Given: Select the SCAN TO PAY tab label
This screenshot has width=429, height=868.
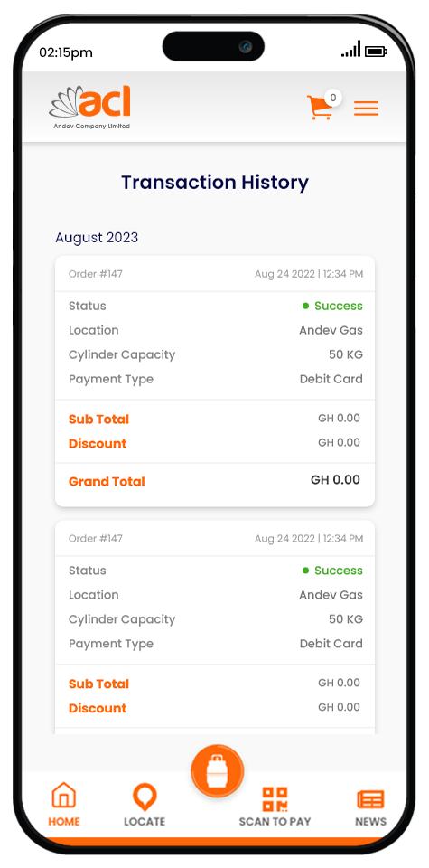Looking at the screenshot, I should [x=275, y=822].
